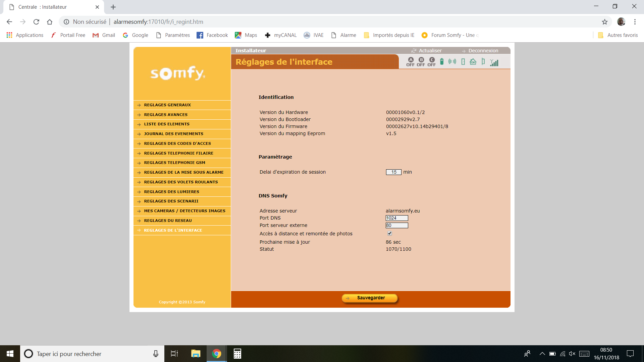This screenshot has height=362, width=644.
Task: Click the session expiration delay field
Action: tap(393, 172)
